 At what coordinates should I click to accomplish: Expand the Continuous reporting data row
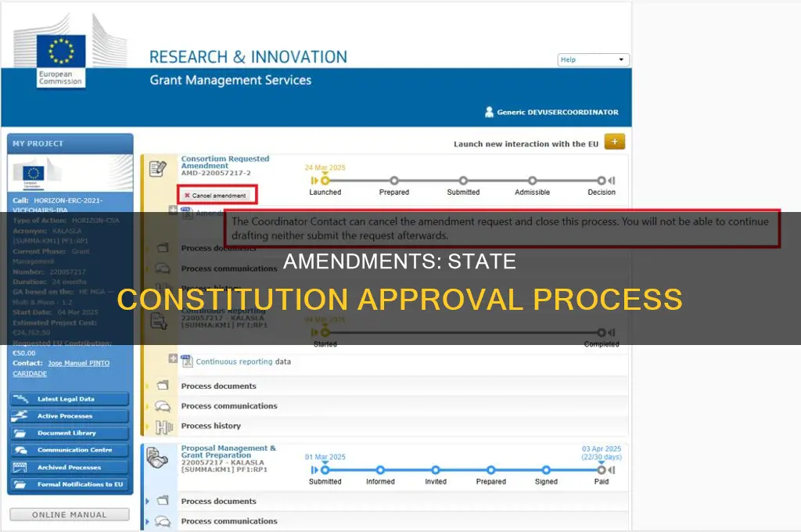[x=173, y=360]
